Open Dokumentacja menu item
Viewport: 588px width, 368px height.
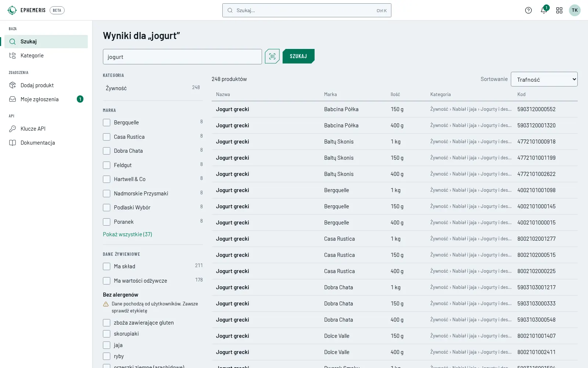pyautogui.click(x=46, y=143)
